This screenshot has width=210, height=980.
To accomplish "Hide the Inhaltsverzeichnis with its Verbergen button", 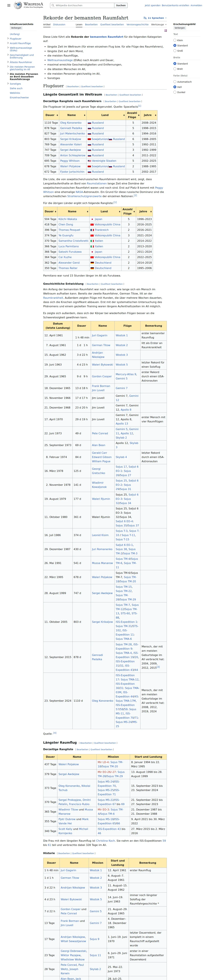I will (x=16, y=28).
